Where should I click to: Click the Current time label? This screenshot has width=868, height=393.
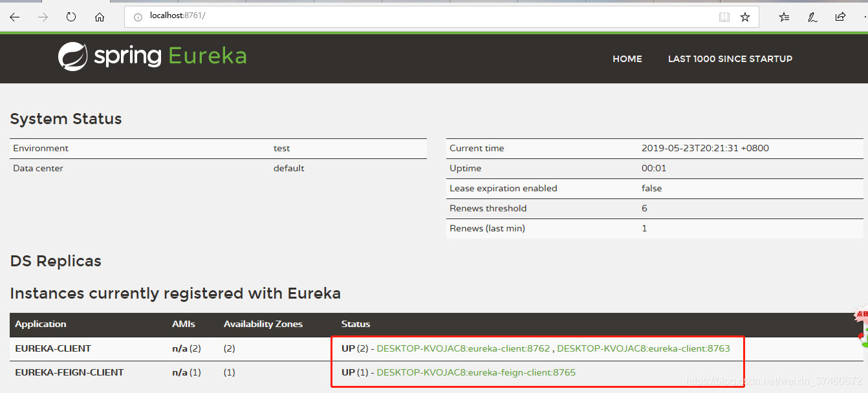coord(477,148)
